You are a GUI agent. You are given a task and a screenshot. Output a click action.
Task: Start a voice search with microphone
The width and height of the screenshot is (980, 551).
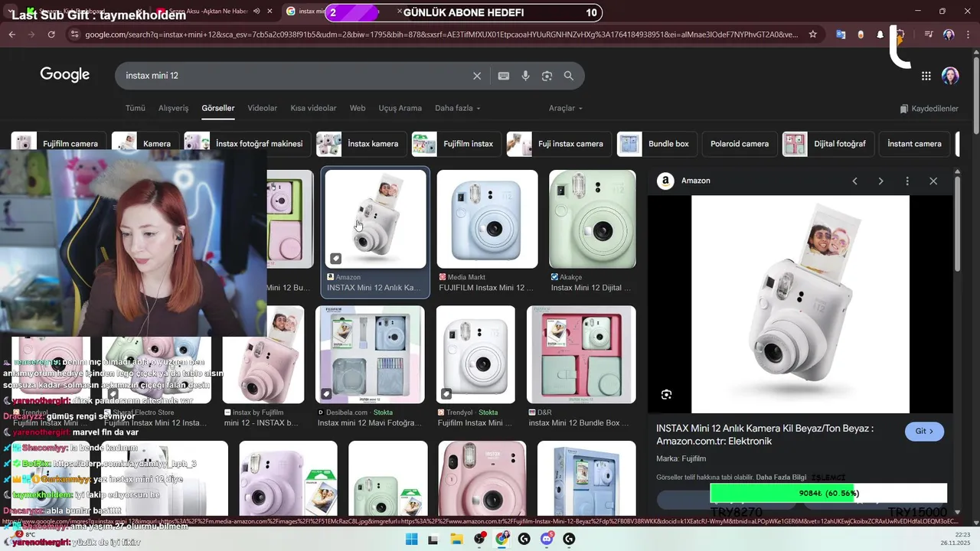[525, 76]
